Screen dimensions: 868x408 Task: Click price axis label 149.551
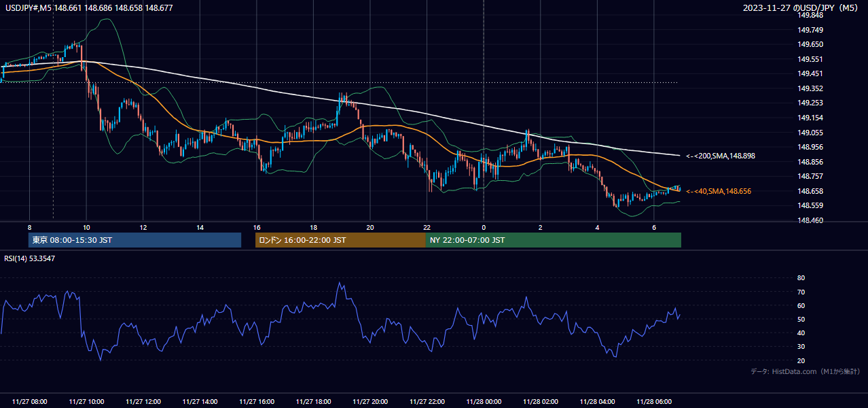point(811,59)
